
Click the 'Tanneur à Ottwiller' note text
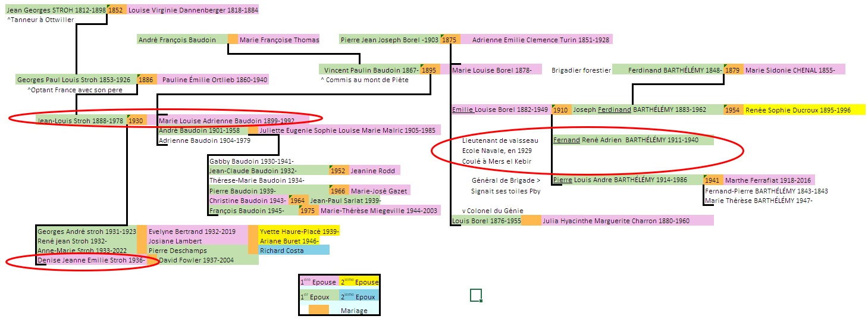[x=40, y=20]
